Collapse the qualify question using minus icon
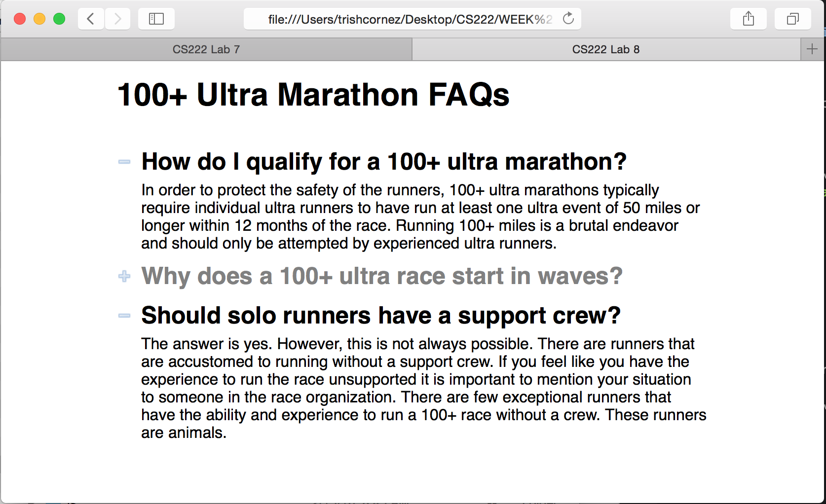The width and height of the screenshot is (826, 504). click(124, 162)
